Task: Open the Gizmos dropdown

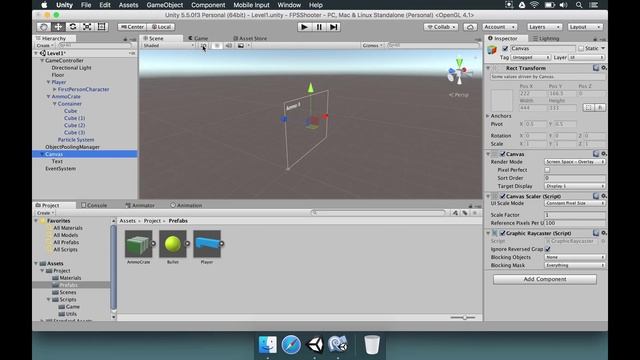Action: click(x=373, y=45)
